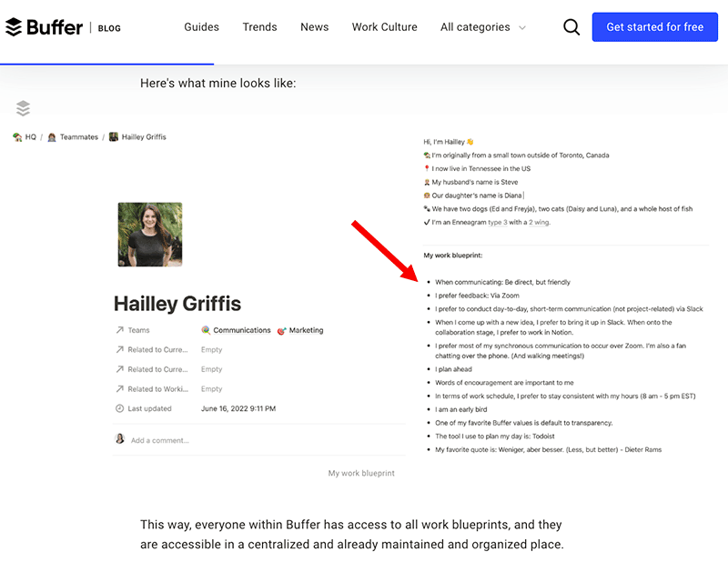Click the line Hi, I'm Hailley

(449, 142)
